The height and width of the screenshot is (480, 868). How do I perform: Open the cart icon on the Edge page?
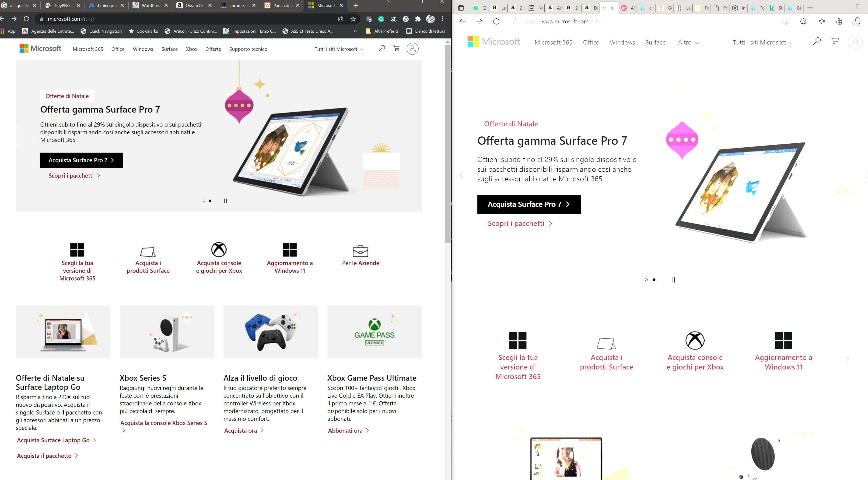[x=835, y=41]
